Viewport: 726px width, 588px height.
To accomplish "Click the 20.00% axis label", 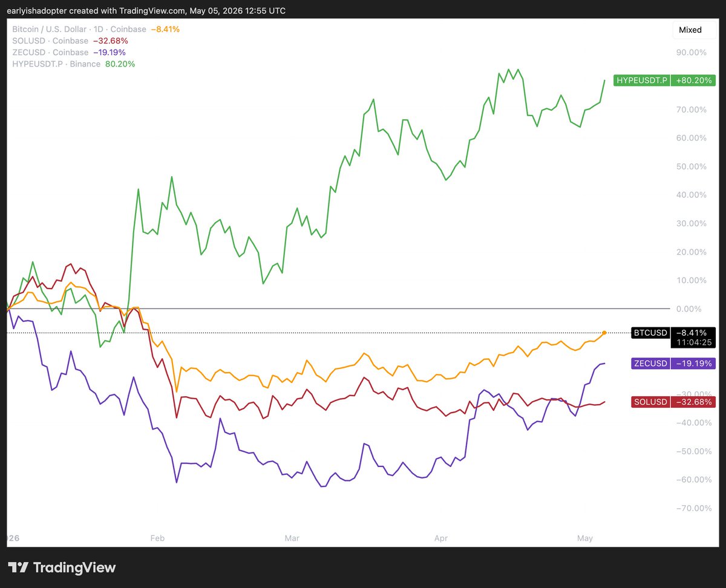I will [x=692, y=252].
